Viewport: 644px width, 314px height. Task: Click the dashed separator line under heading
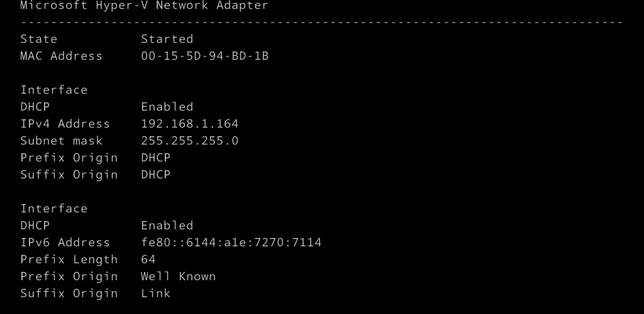pos(321,22)
